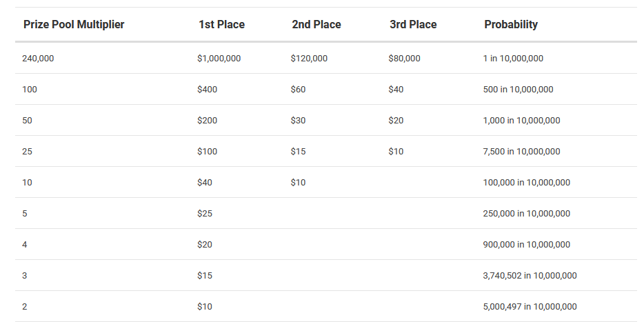
Task: Select the 3,740,502 in 10,000,000 probability
Action: point(530,275)
